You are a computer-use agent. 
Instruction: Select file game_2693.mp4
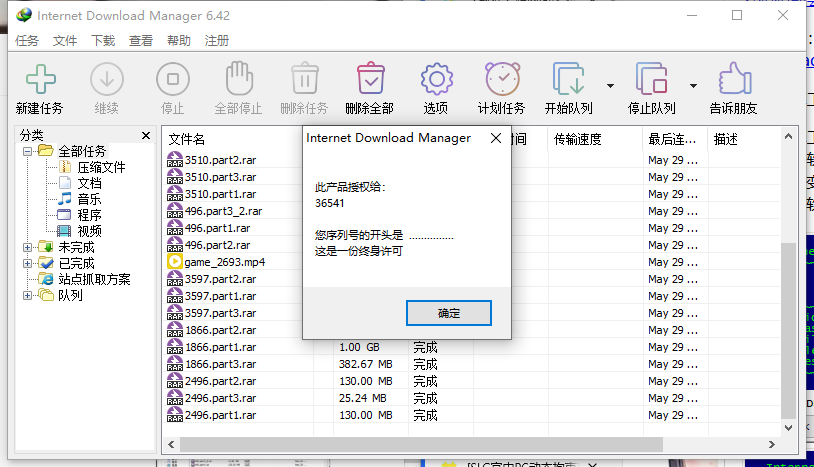point(224,262)
